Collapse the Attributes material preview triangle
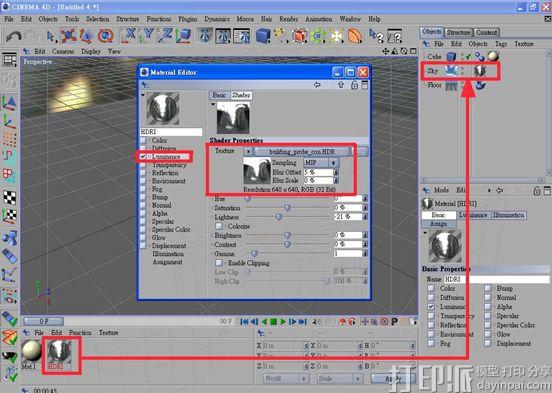Screen dimensions: 552x393 (425, 233)
